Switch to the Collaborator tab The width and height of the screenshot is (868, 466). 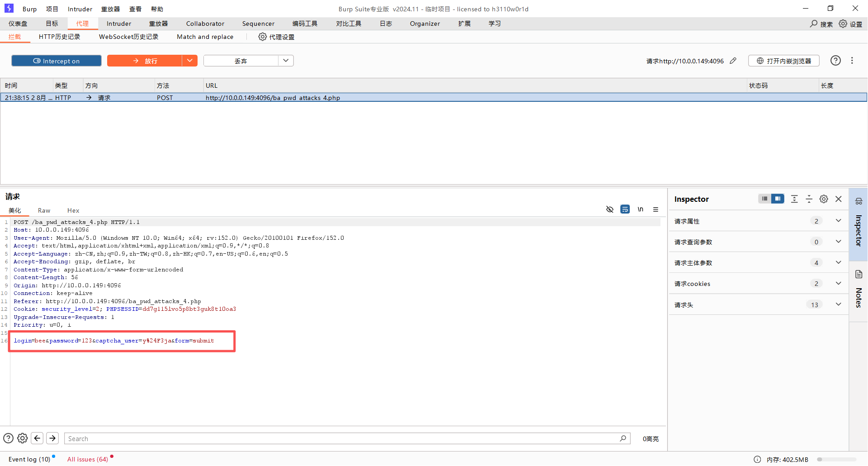(x=205, y=24)
